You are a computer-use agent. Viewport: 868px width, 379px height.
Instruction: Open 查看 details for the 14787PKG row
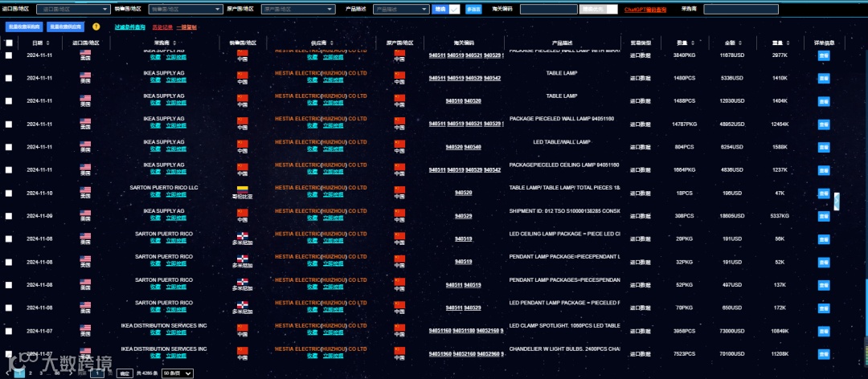click(x=824, y=124)
